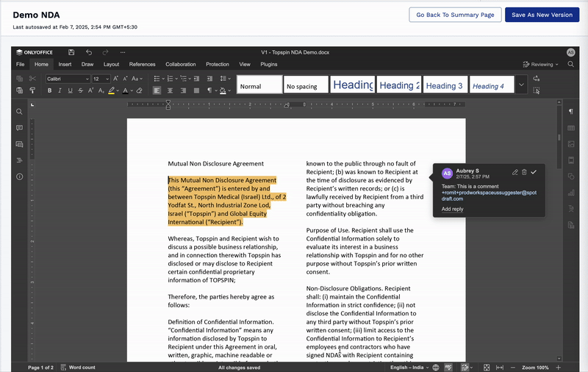588x372 pixels.
Task: Apply the Heading 3 style
Action: (x=445, y=85)
